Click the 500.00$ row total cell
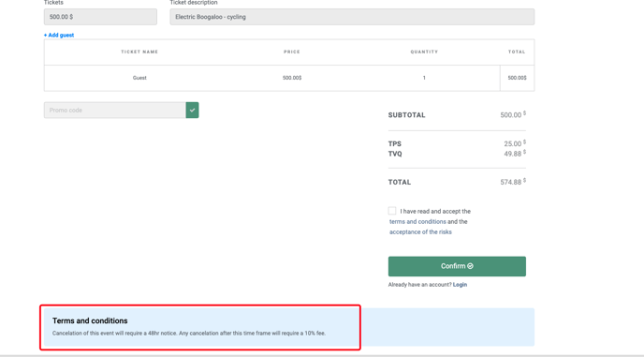 (517, 78)
